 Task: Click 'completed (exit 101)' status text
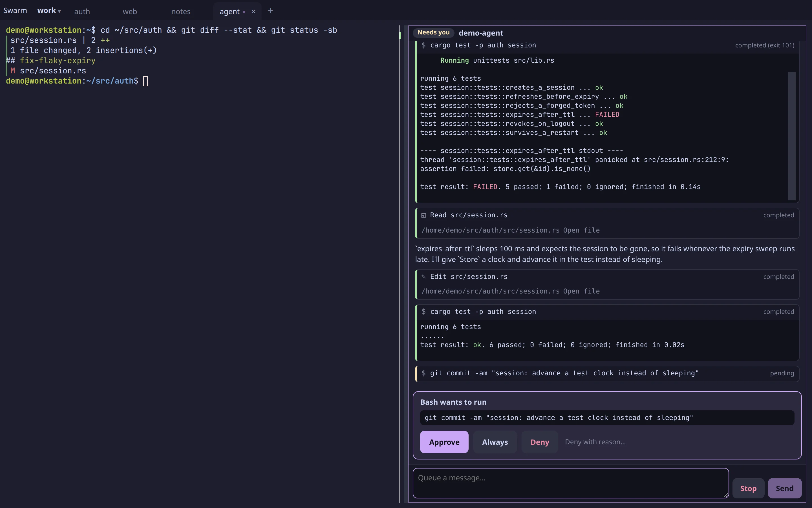(x=765, y=45)
